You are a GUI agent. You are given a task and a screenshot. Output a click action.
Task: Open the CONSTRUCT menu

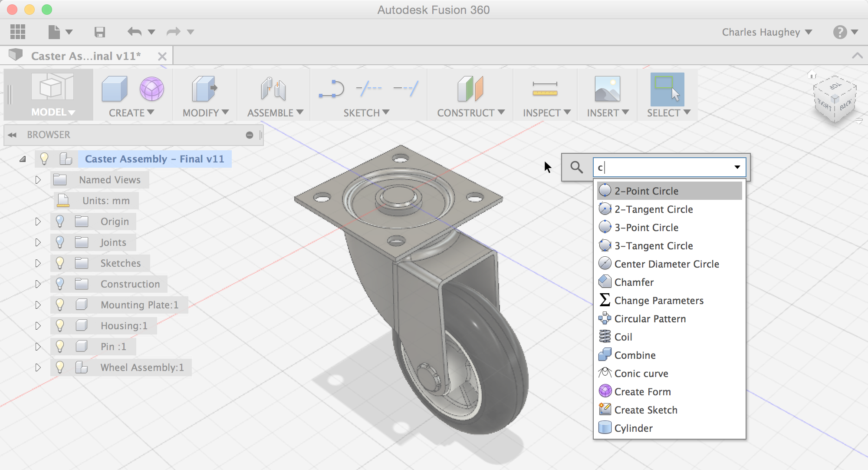470,113
